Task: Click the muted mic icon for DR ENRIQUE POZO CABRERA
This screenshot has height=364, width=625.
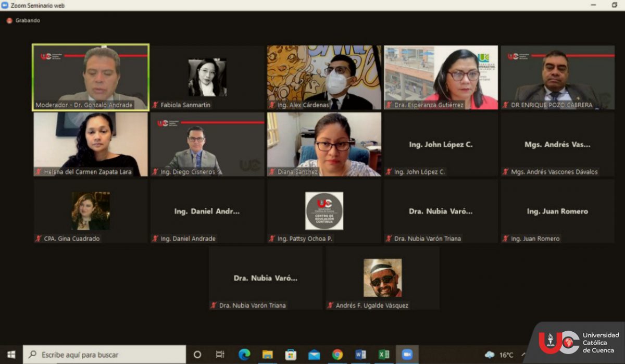Action: point(505,105)
